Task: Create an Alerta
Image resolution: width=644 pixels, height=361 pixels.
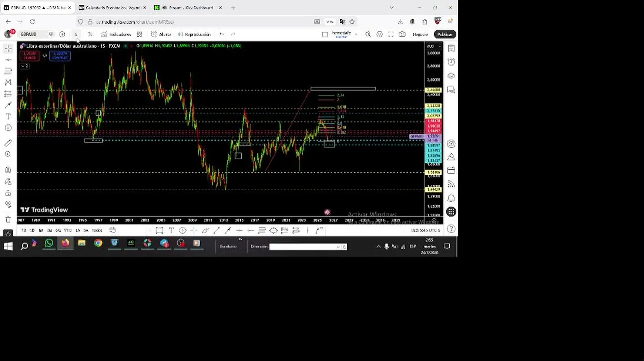Action: click(162, 34)
